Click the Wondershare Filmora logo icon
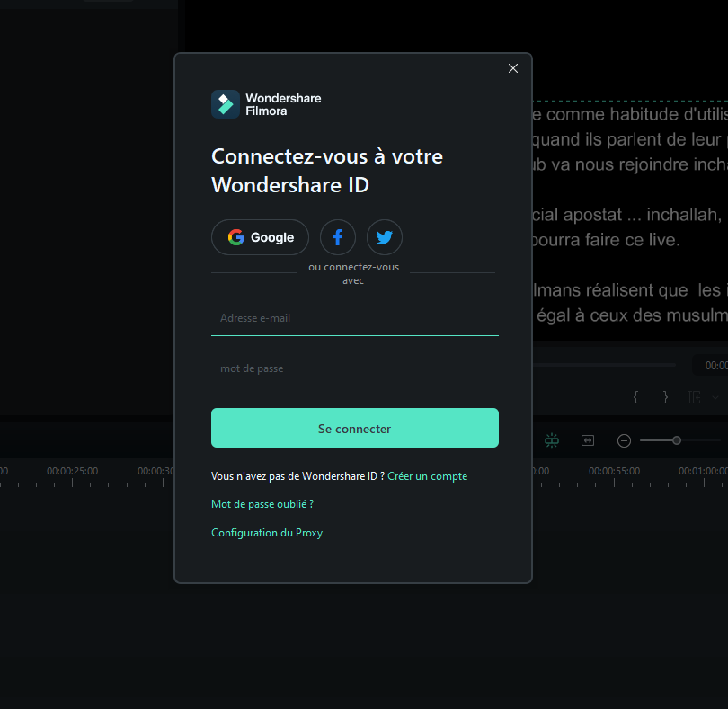The height and width of the screenshot is (709, 728). coord(226,104)
